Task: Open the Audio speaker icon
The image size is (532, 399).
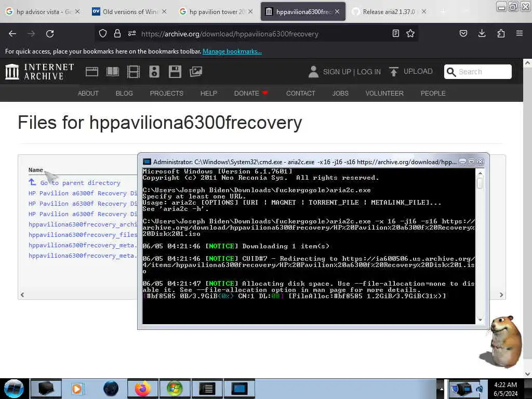Action: pos(154,72)
